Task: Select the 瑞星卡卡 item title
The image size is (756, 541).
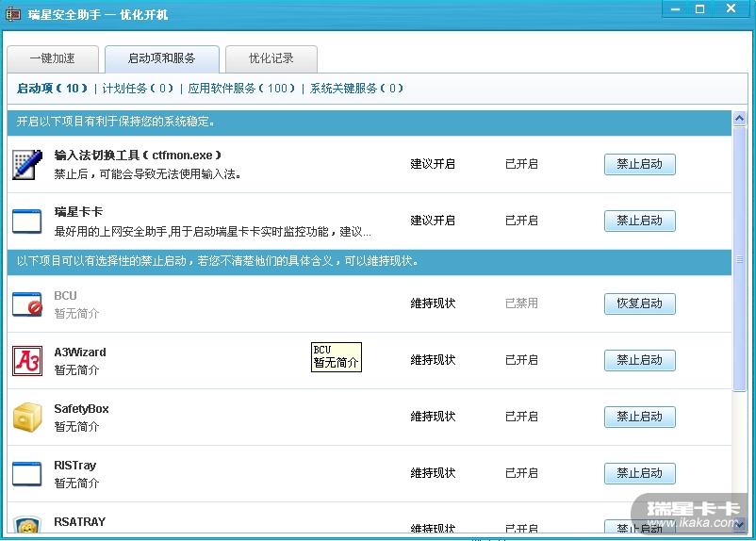Action: (78, 212)
